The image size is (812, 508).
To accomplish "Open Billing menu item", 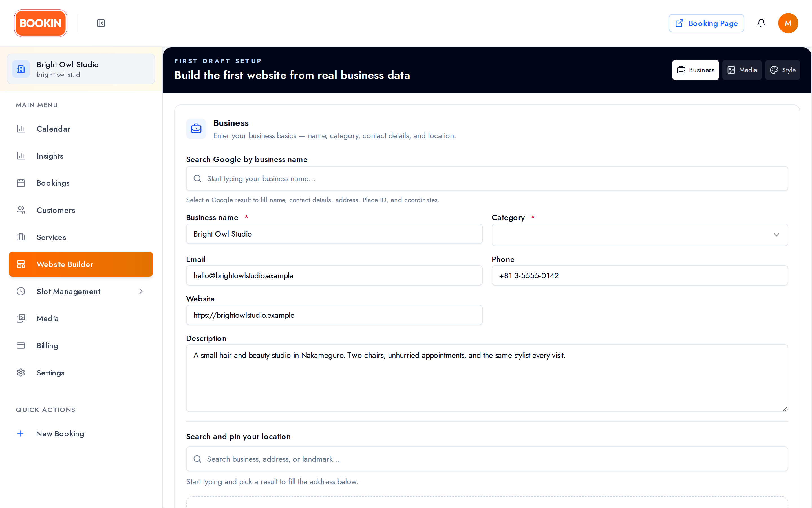I will (81, 345).
